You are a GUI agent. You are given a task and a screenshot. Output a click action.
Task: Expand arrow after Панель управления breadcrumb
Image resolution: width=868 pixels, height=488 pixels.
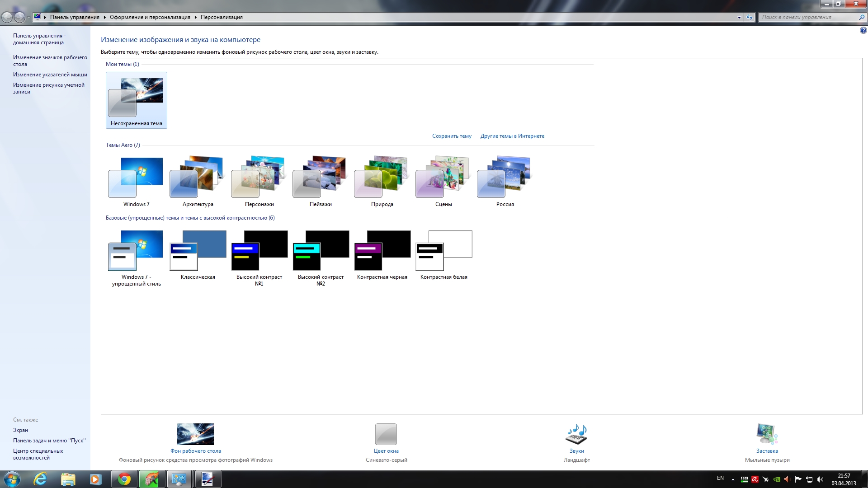[x=105, y=17]
